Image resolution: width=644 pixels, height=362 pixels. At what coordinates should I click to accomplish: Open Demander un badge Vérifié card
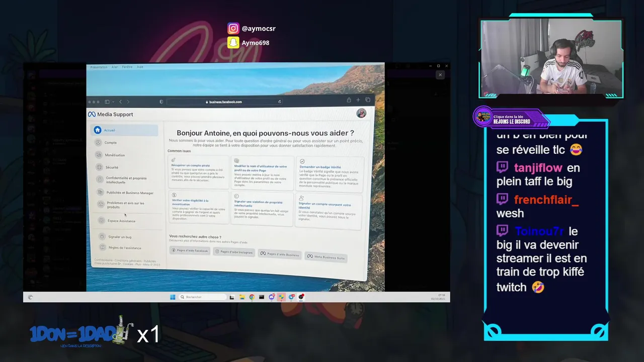(x=331, y=174)
